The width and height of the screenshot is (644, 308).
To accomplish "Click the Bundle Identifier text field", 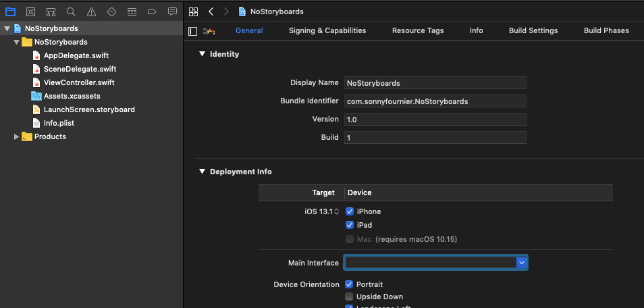I will [x=435, y=101].
